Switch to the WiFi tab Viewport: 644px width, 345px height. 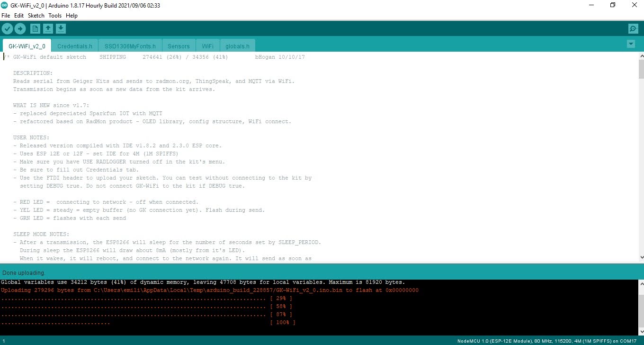207,46
